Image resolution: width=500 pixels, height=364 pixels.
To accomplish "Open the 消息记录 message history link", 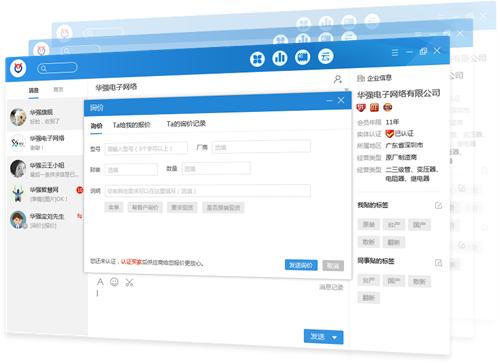I will [x=331, y=287].
